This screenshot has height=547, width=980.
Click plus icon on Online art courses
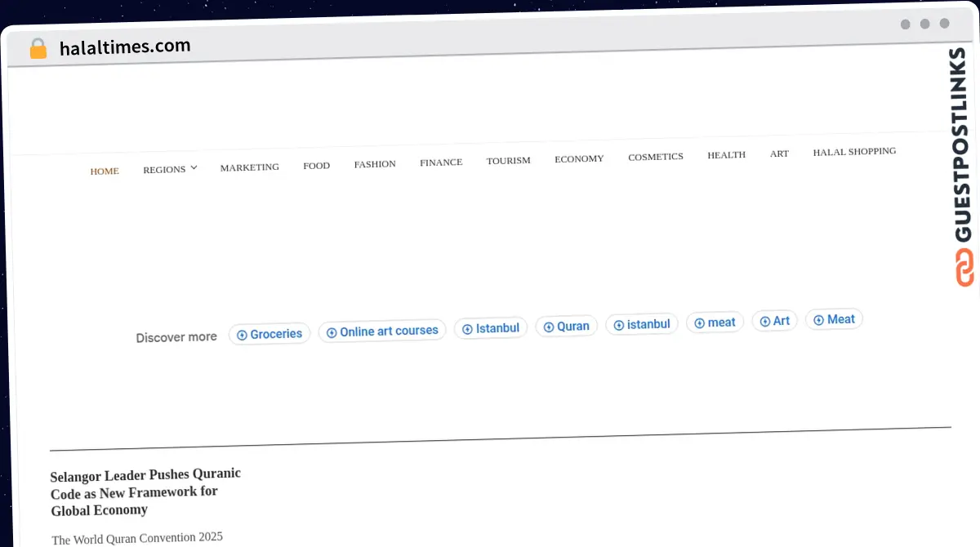coord(332,332)
